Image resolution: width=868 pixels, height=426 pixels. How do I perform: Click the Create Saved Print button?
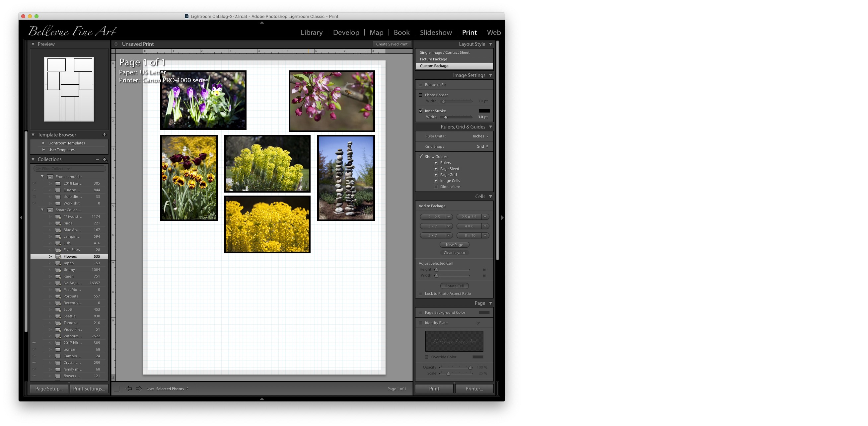(392, 44)
